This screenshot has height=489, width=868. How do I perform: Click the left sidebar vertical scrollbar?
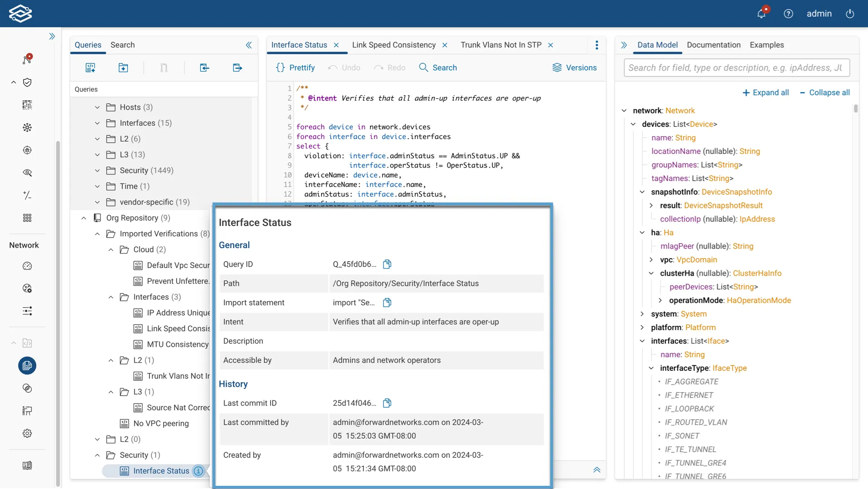(58, 312)
